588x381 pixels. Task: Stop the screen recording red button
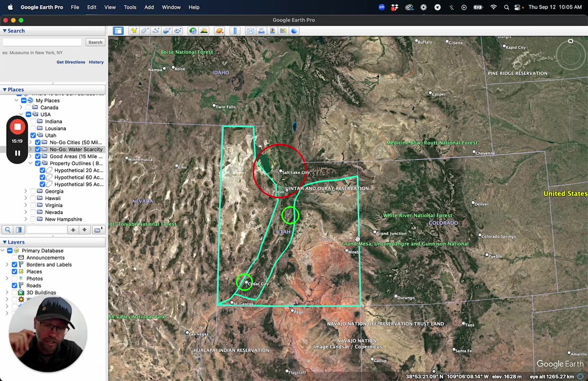click(x=17, y=127)
